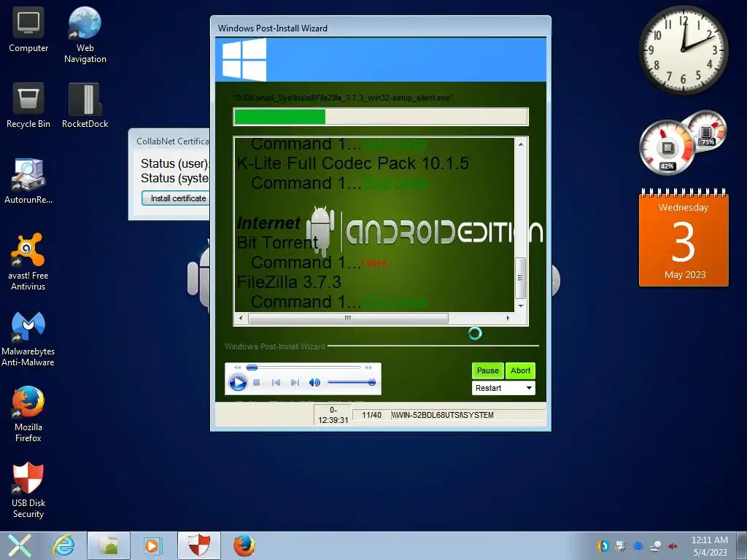
Task: Click the rewind button in media player
Action: [237, 367]
